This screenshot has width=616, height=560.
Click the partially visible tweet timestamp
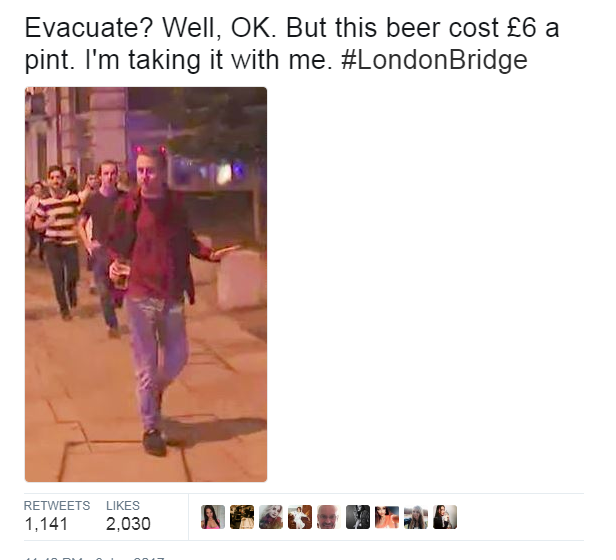click(x=94, y=558)
